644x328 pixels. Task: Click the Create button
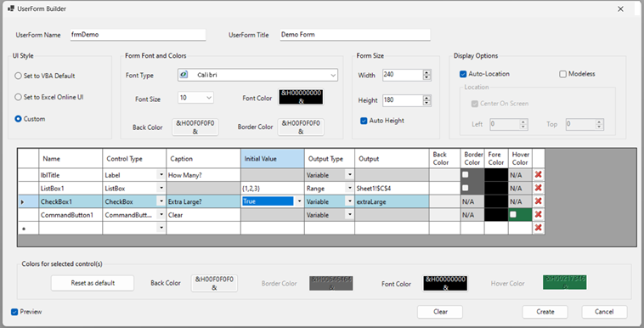coord(545,312)
